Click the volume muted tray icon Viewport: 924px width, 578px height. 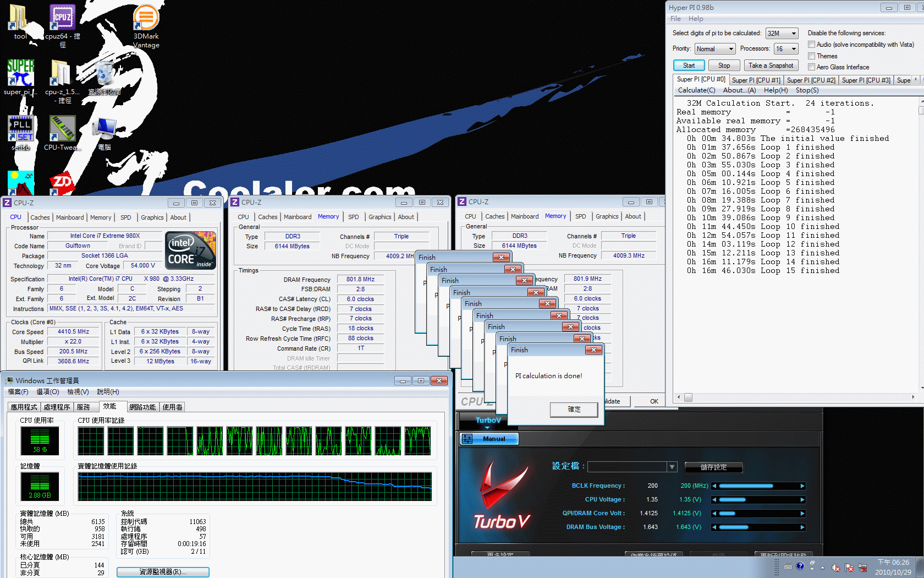(x=836, y=568)
